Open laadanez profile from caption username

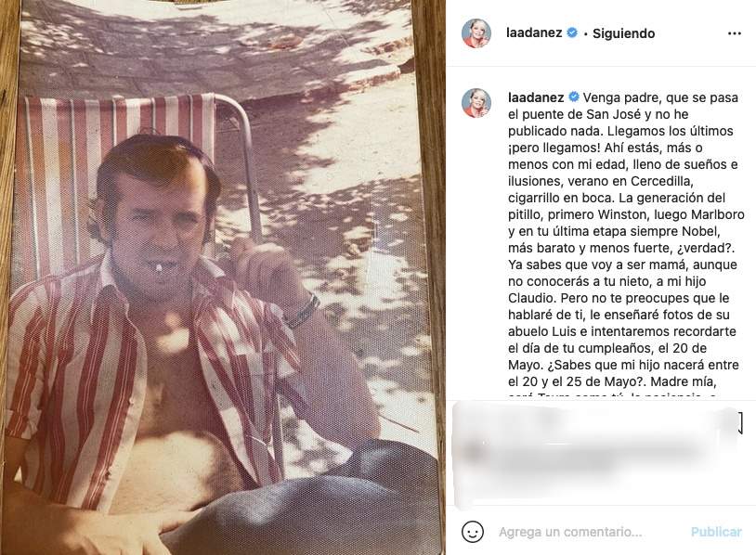pyautogui.click(x=536, y=97)
